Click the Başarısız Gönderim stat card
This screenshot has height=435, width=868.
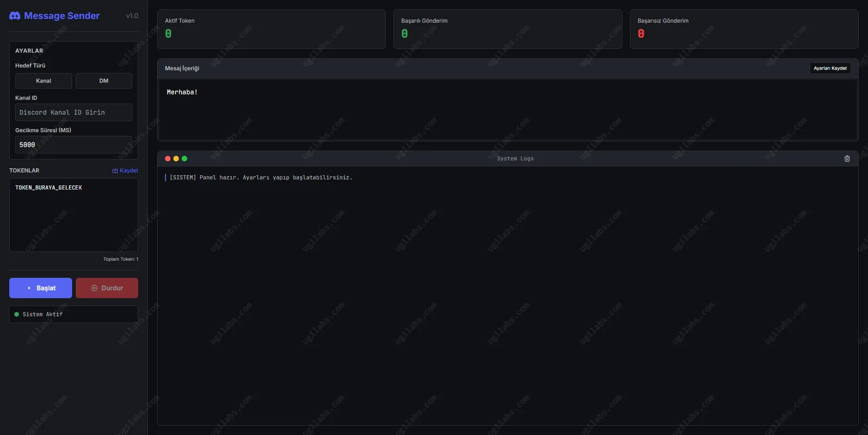coord(744,29)
